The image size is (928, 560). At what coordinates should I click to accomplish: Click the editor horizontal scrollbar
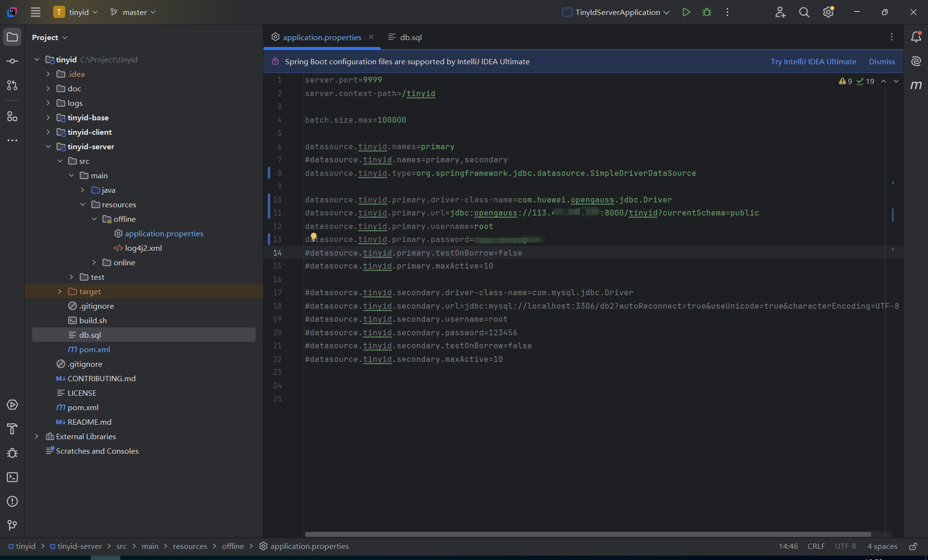[587, 534]
